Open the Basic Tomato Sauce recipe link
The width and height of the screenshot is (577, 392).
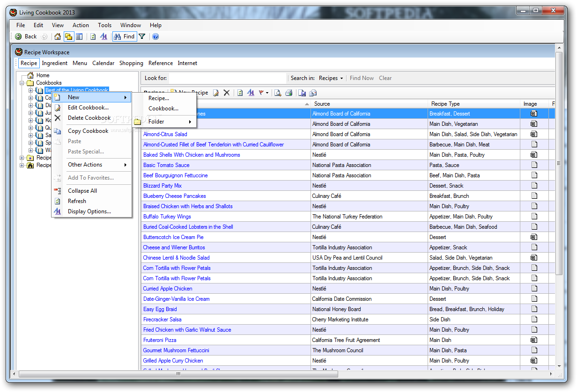(166, 165)
